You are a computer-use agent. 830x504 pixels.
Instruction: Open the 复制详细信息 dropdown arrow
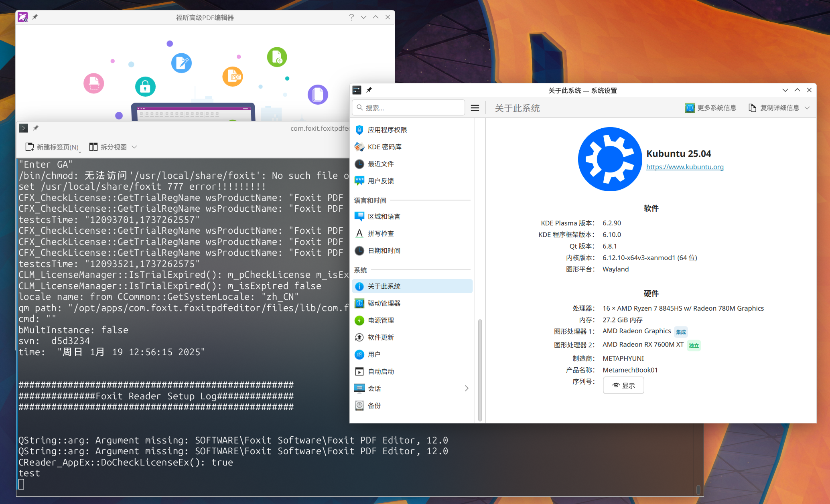(808, 108)
